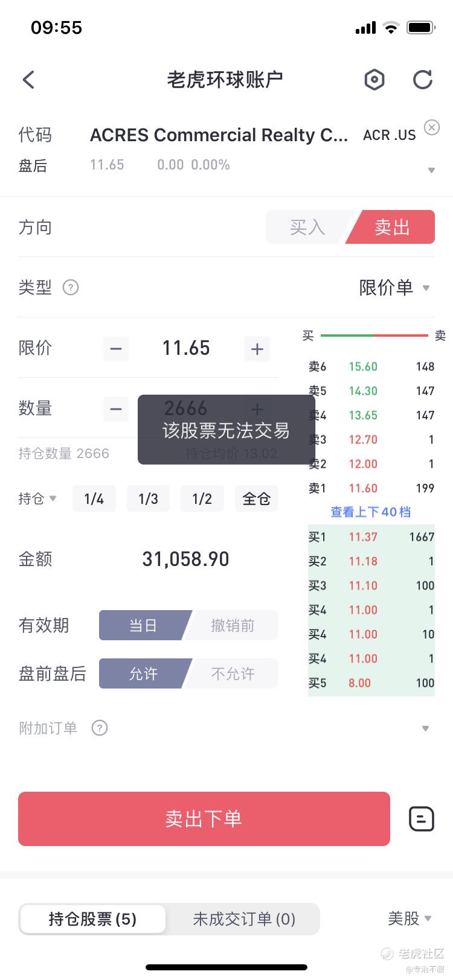Choose 撤销前 validity period

[233, 625]
